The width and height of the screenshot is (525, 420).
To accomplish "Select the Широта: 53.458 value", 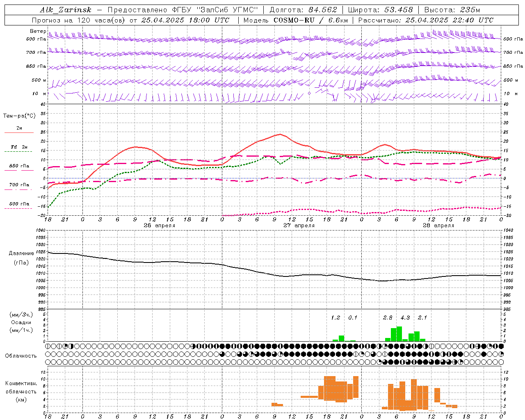I will coord(381,10).
